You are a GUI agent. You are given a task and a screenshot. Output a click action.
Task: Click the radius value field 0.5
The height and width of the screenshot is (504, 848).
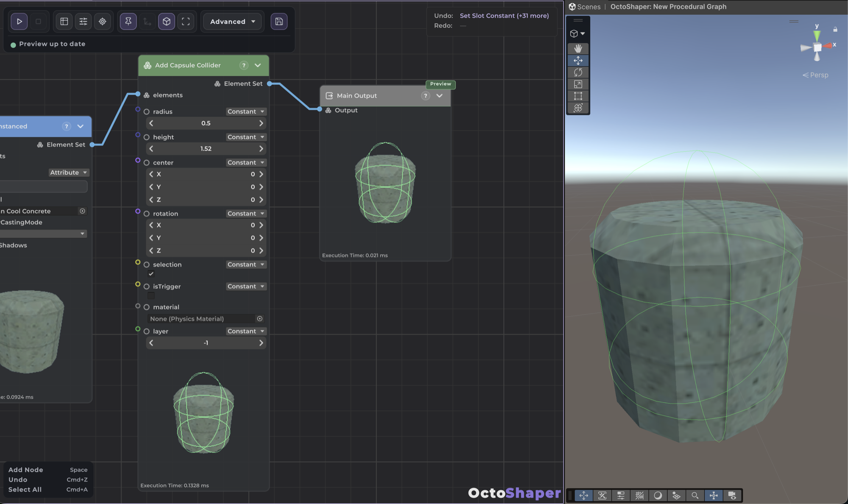coord(206,123)
